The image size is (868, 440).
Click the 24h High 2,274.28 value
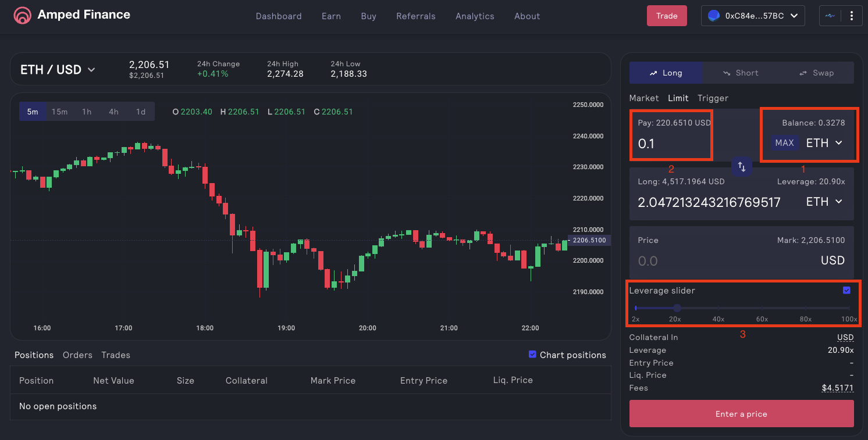coord(285,74)
